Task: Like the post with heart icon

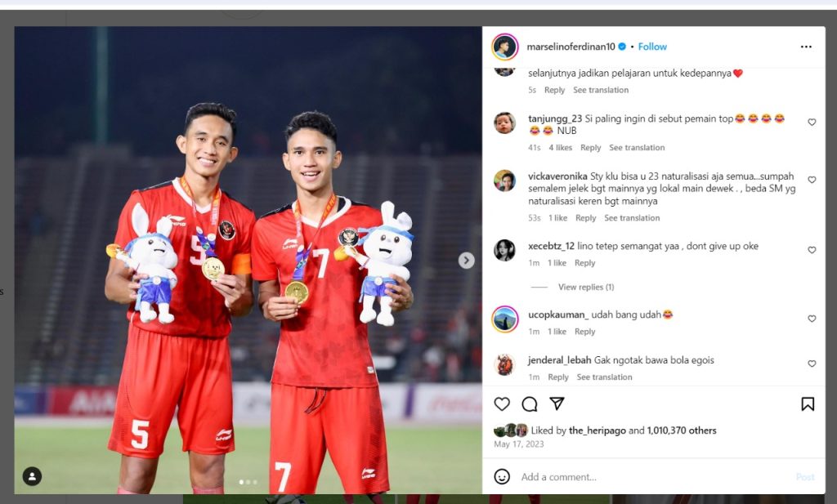Action: point(502,404)
